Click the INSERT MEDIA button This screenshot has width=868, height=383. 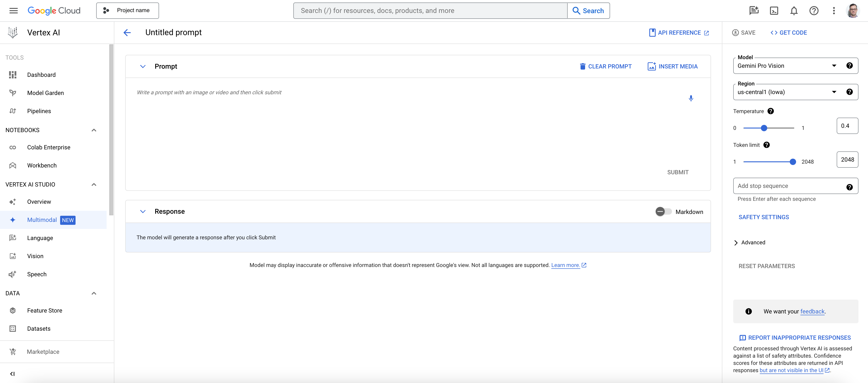673,67
